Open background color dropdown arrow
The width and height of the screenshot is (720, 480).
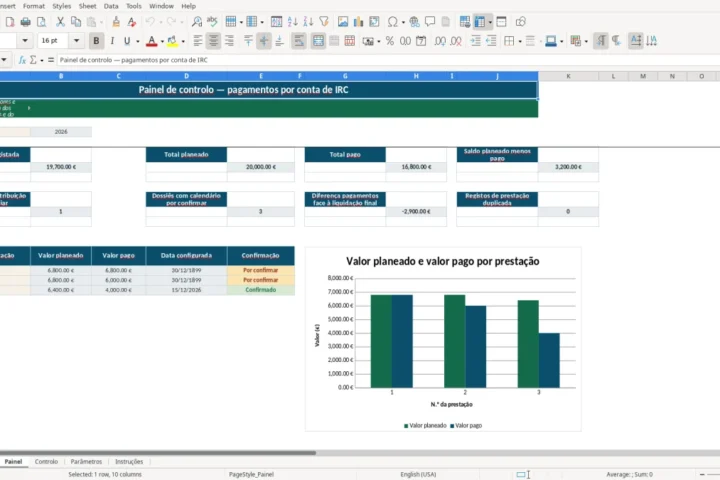click(183, 41)
